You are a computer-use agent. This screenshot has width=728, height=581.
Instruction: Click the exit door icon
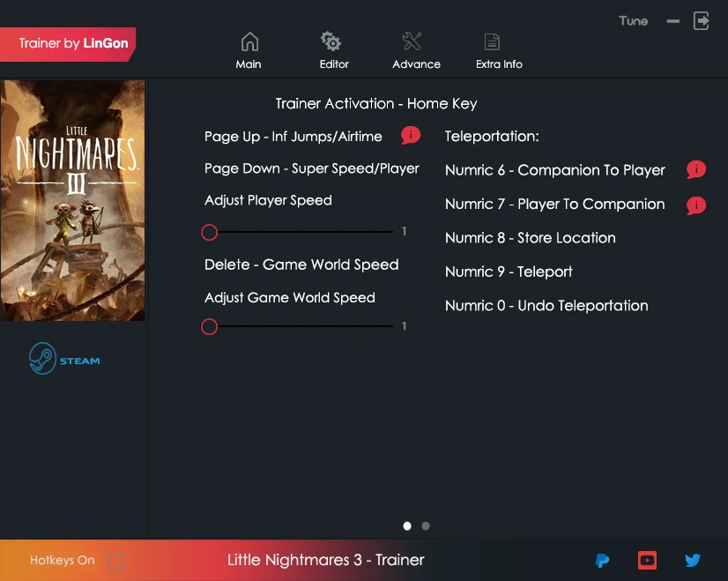[x=701, y=21]
